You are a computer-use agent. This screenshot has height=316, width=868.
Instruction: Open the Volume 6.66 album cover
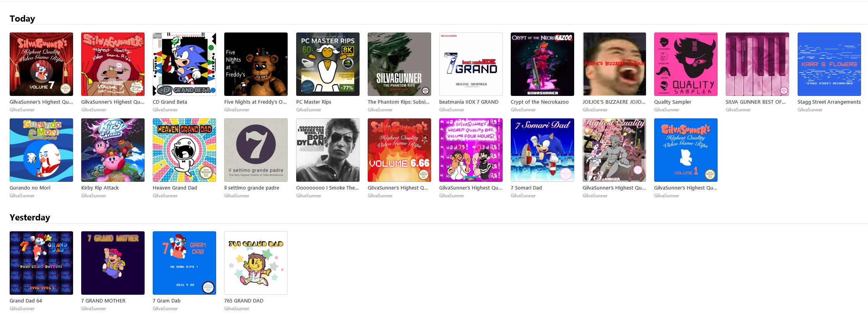tap(399, 150)
